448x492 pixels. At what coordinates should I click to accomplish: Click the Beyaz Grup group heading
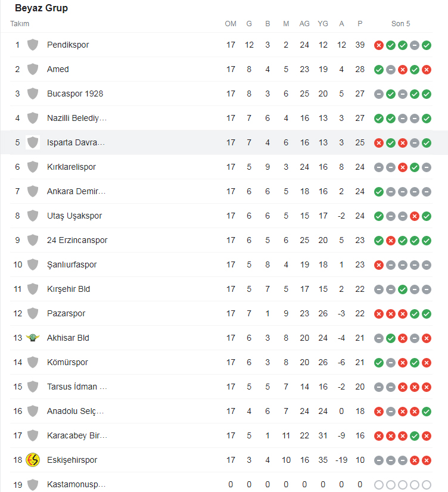point(42,8)
